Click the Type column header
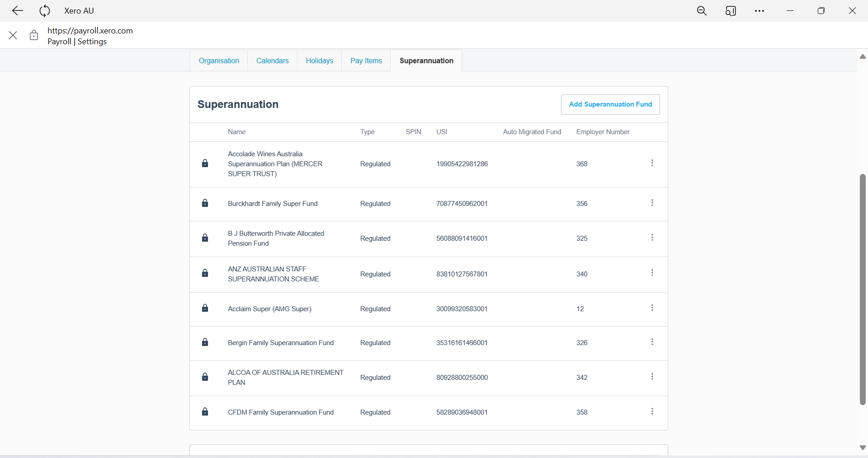868x458 pixels. click(367, 132)
